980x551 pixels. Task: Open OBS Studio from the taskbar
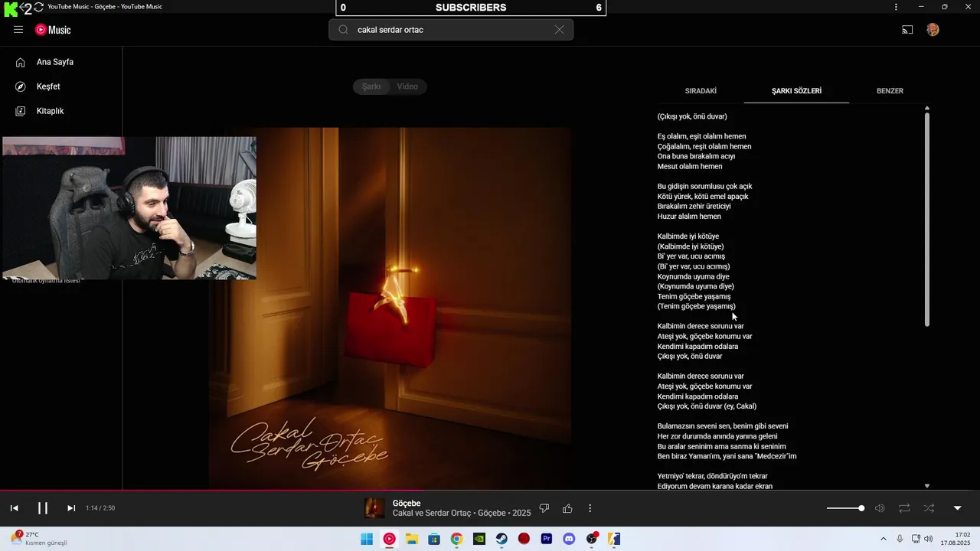click(x=592, y=539)
